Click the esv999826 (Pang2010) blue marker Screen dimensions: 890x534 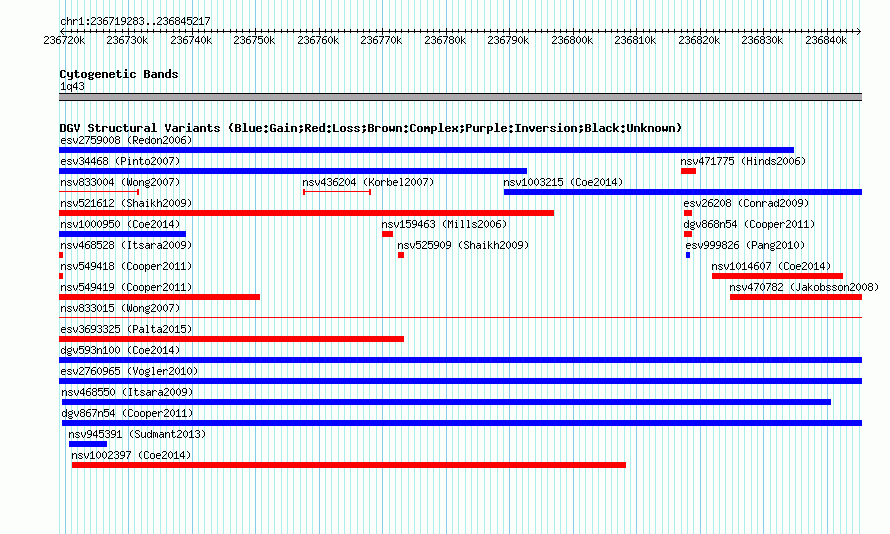(x=688, y=255)
